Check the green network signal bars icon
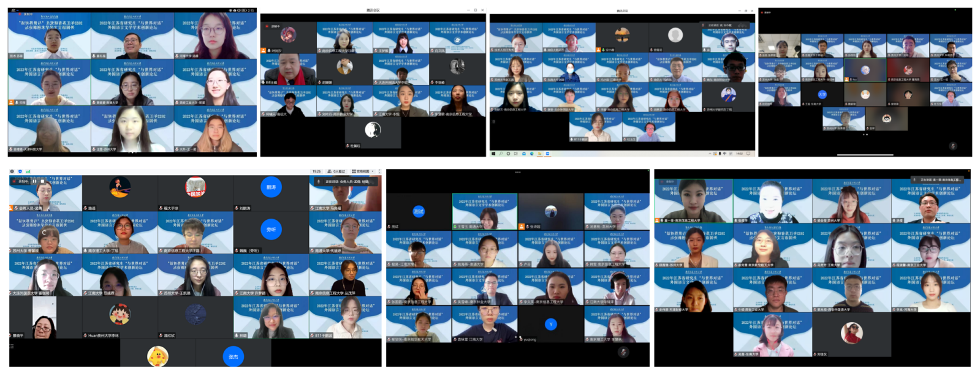Image resolution: width=980 pixels, height=376 pixels. [28, 171]
